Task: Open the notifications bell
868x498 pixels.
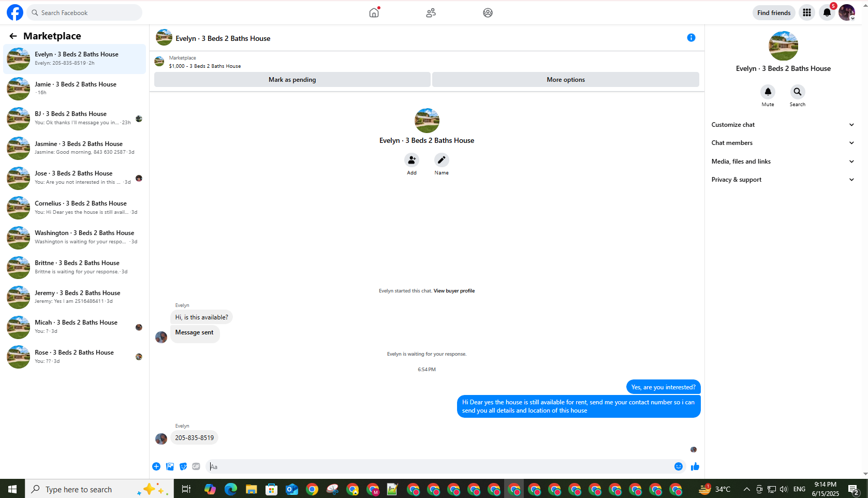Action: pyautogui.click(x=827, y=12)
